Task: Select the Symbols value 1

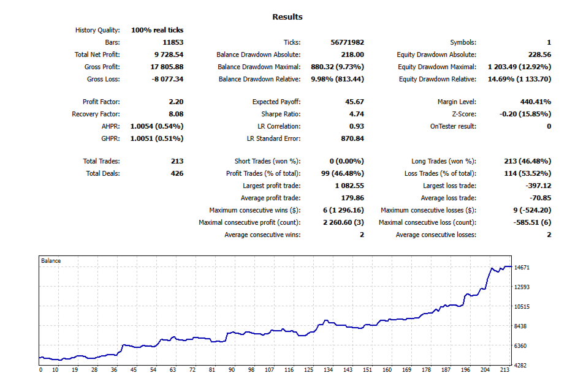Action: coord(549,42)
